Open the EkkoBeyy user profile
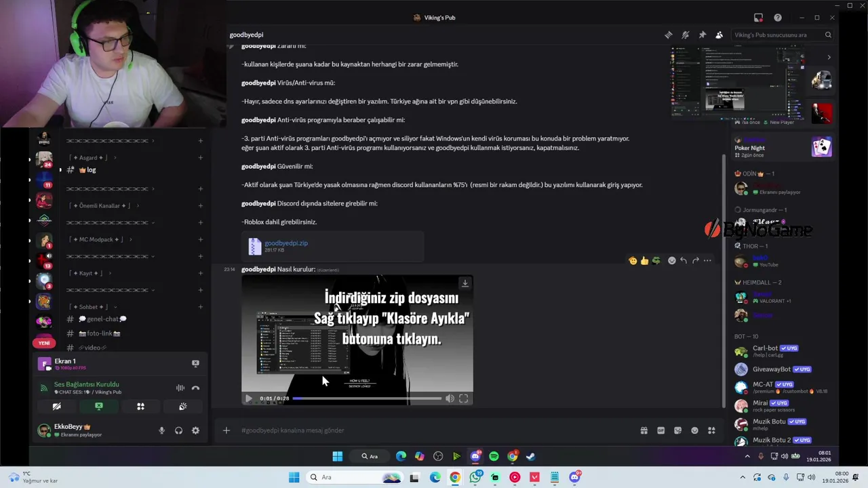868x488 pixels. [x=71, y=430]
